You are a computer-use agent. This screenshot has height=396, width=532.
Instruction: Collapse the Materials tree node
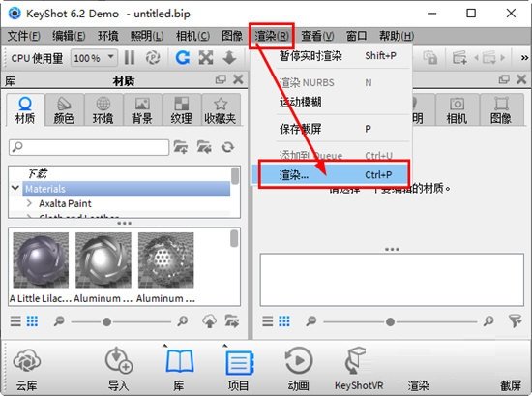coord(15,188)
